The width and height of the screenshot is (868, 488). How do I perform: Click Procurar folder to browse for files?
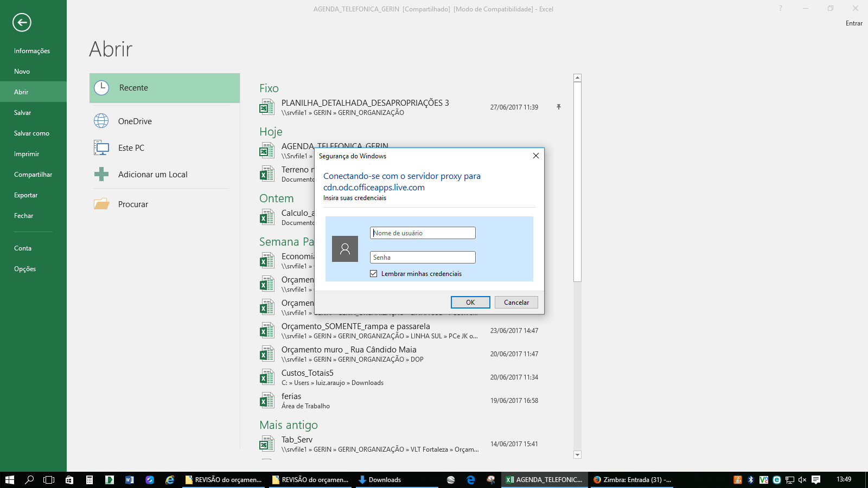click(164, 204)
